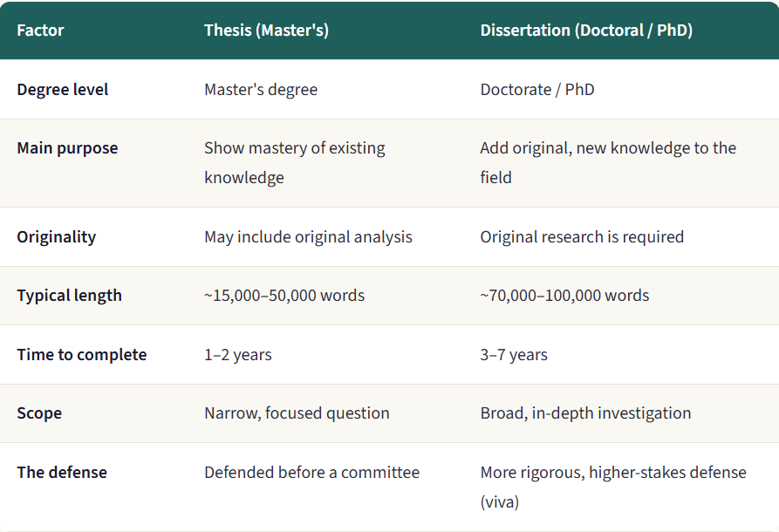Click the Master's degree cell
Viewport: 779px width, 532px height.
coord(261,90)
